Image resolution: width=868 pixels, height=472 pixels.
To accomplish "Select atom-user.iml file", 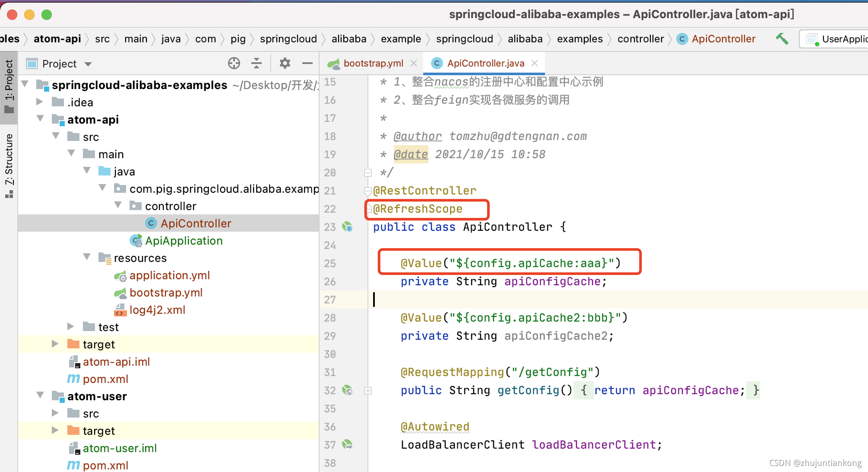I will pyautogui.click(x=120, y=448).
